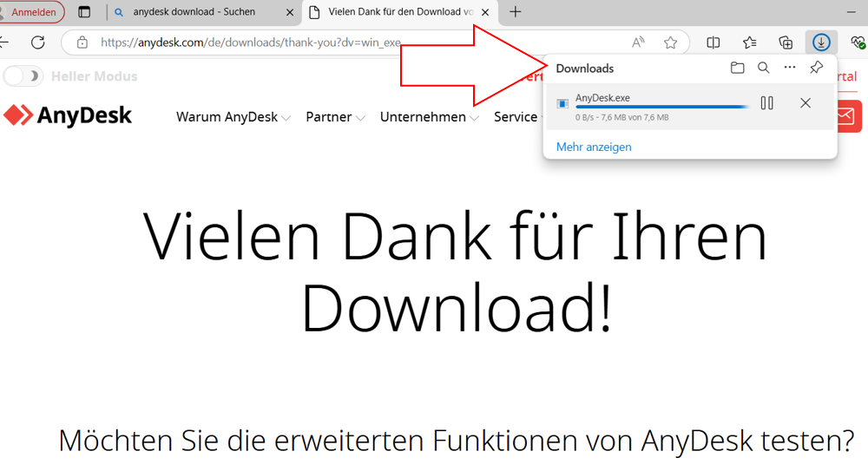Expand the Unternehmen dropdown menu
Image resolution: width=868 pixels, height=471 pixels.
pos(429,117)
